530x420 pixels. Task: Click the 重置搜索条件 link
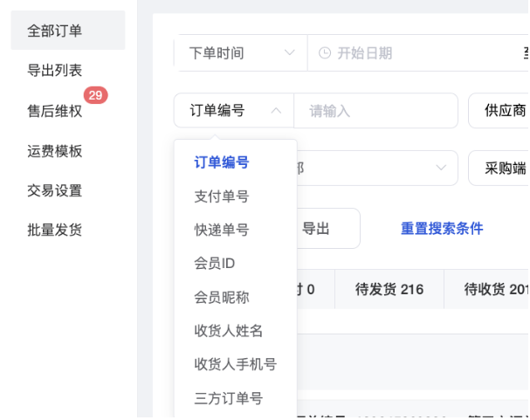pos(441,229)
